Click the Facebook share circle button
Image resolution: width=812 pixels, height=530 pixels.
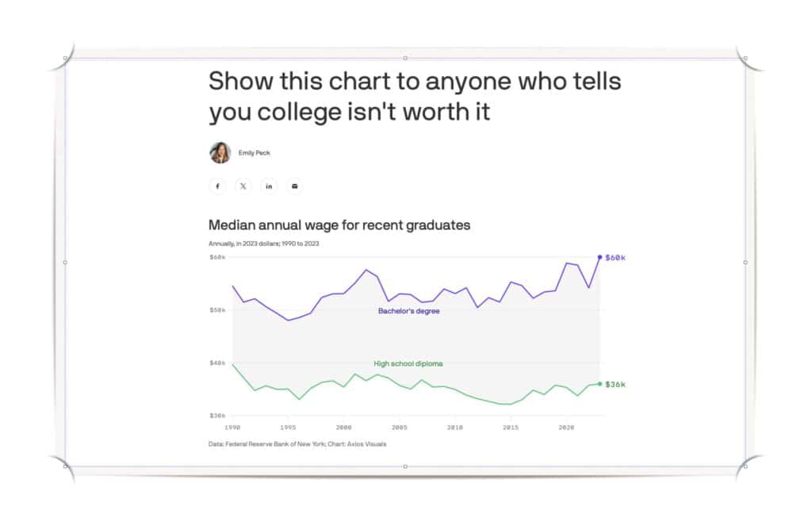217,186
